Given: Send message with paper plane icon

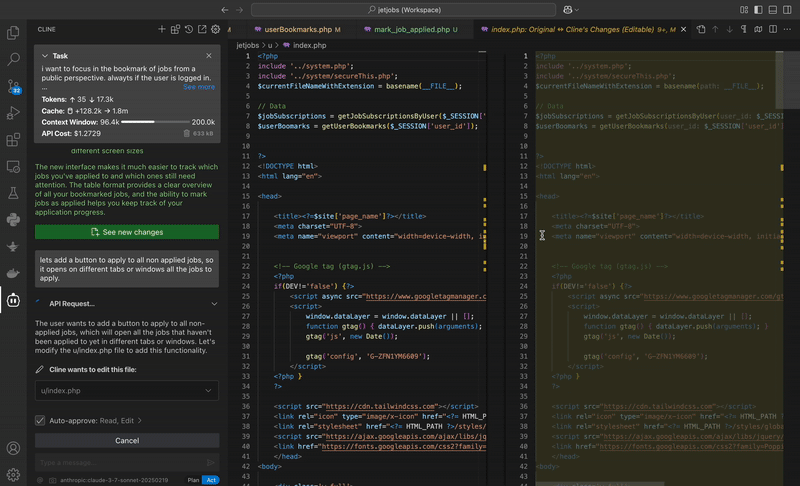Looking at the screenshot, I should pos(210,463).
